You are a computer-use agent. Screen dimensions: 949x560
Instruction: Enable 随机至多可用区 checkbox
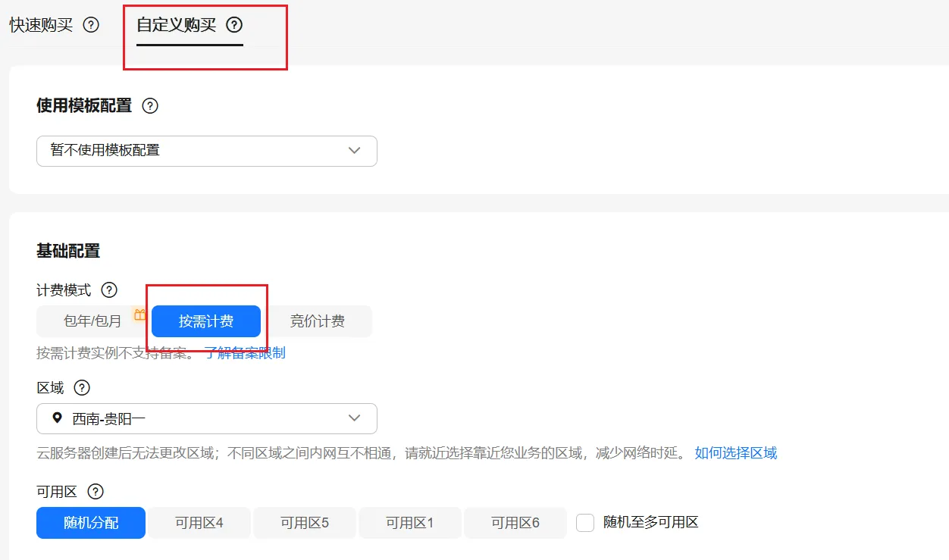(585, 523)
